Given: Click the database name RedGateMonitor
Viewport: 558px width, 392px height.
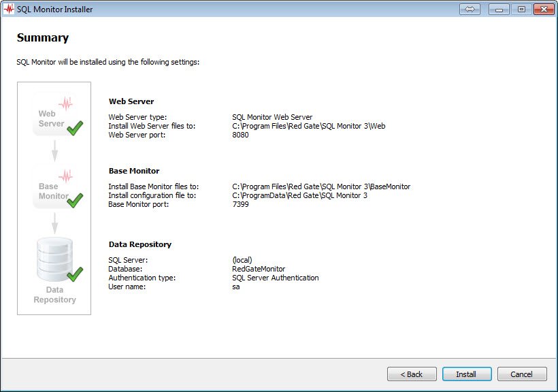Looking at the screenshot, I should (259, 269).
